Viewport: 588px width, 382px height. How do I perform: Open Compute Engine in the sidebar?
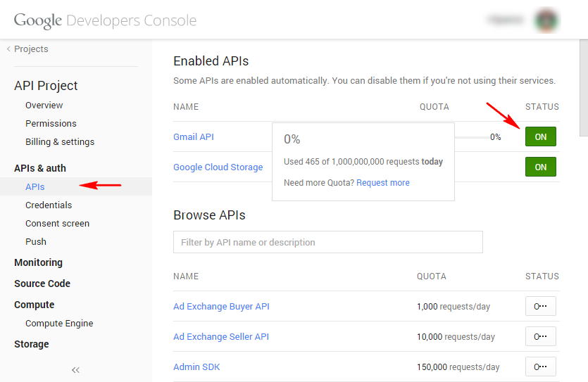pos(59,323)
